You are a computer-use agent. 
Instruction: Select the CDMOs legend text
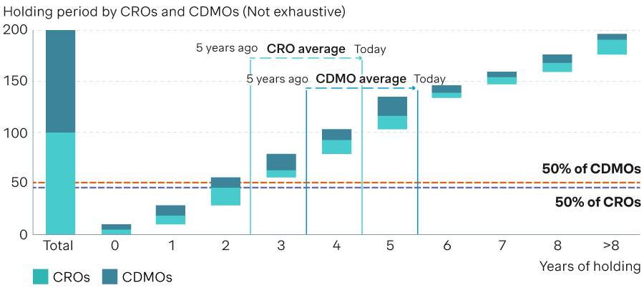point(147,277)
